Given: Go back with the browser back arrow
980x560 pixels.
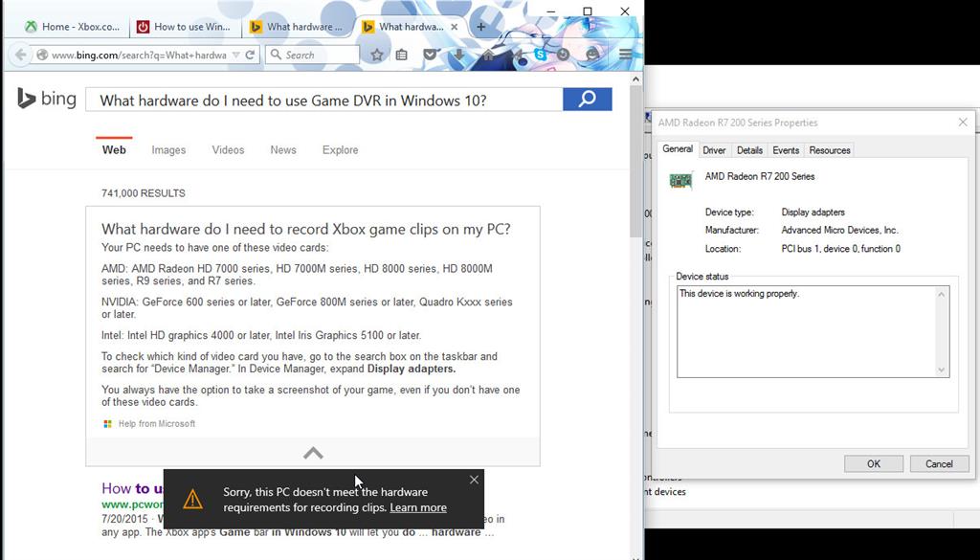Looking at the screenshot, I should pyautogui.click(x=20, y=55).
